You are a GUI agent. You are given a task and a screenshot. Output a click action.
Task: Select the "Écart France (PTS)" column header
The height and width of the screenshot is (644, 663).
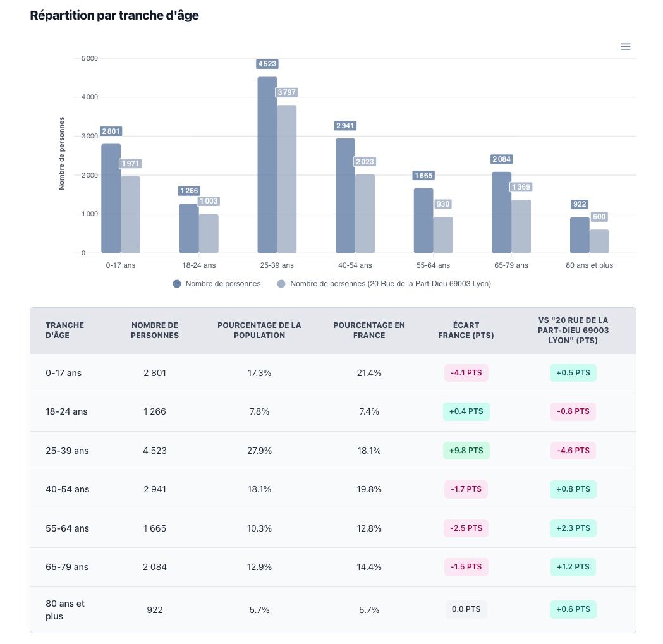466,330
